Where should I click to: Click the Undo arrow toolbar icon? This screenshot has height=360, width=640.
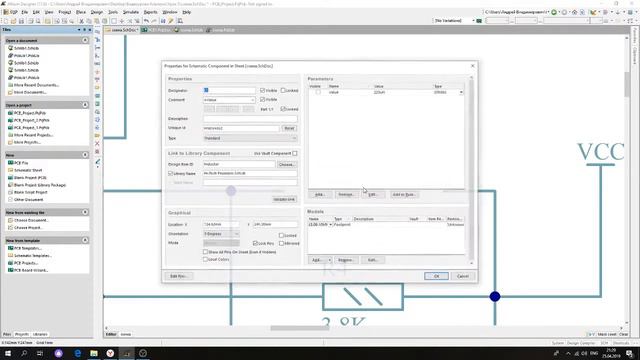coord(147,21)
